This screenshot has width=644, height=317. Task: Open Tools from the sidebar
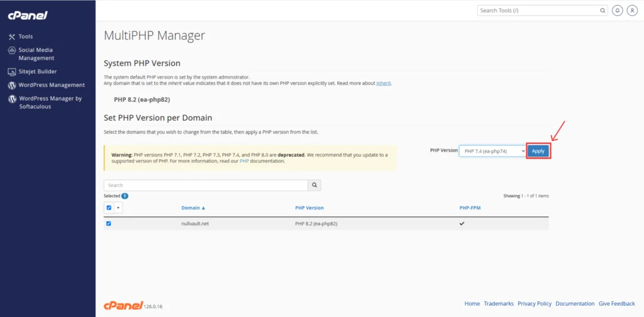[25, 36]
